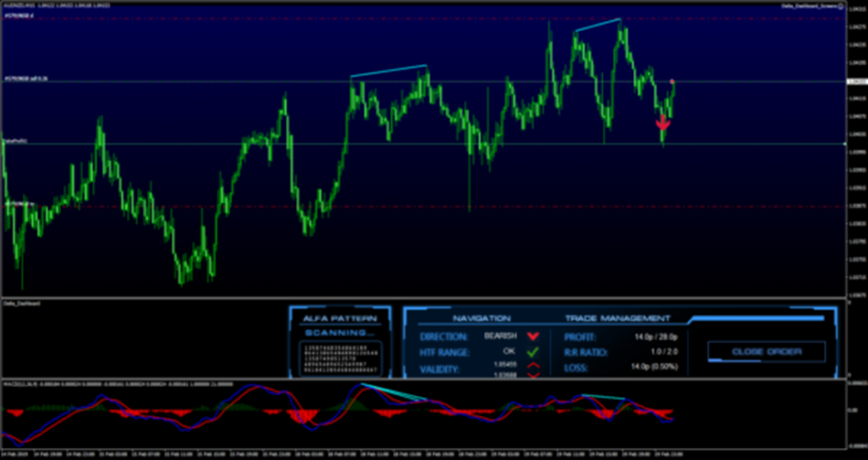Click the right blue divergence trendline near price peak
The height and width of the screenshot is (460, 868).
pos(598,25)
